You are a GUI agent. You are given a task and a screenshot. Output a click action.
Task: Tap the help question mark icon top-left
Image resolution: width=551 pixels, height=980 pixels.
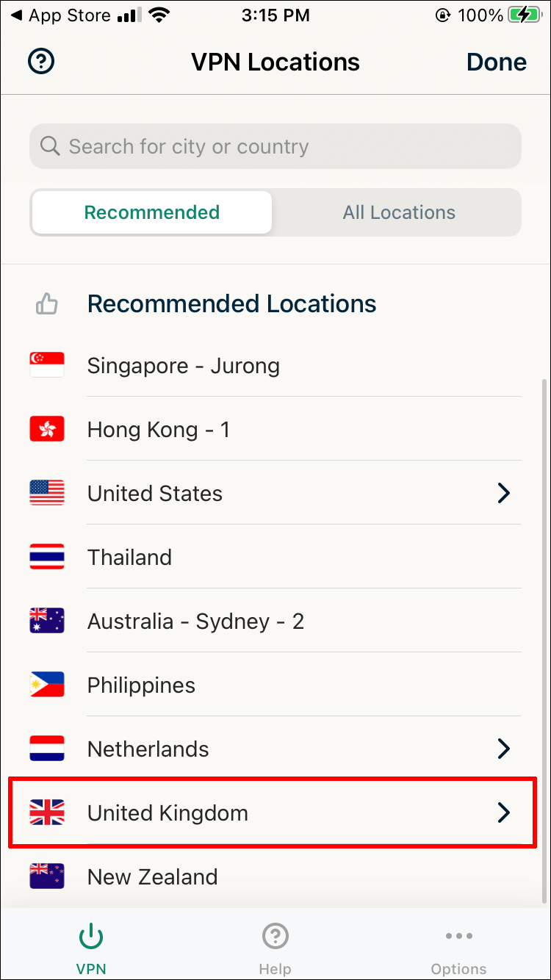tap(41, 62)
